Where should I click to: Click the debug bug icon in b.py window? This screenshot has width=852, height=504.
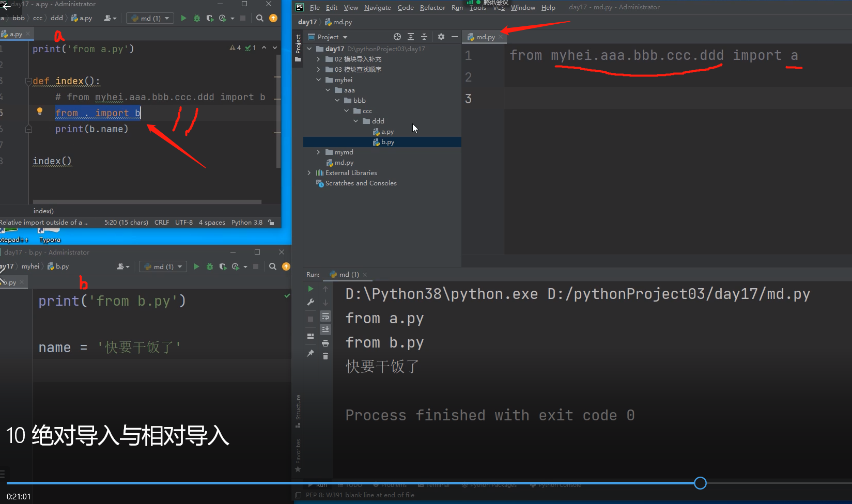coord(210,266)
